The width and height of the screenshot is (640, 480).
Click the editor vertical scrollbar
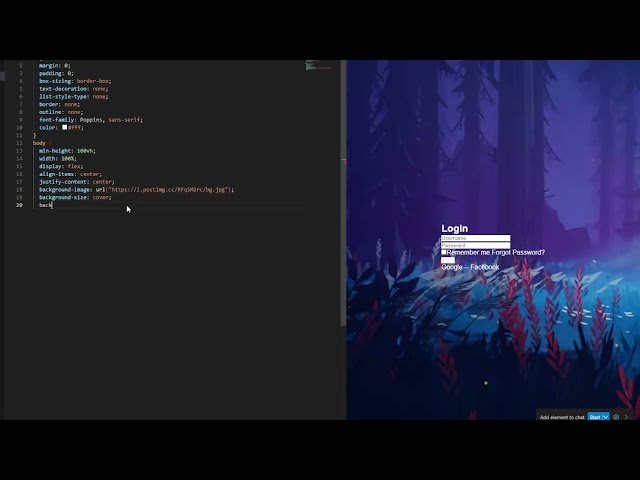click(x=343, y=193)
